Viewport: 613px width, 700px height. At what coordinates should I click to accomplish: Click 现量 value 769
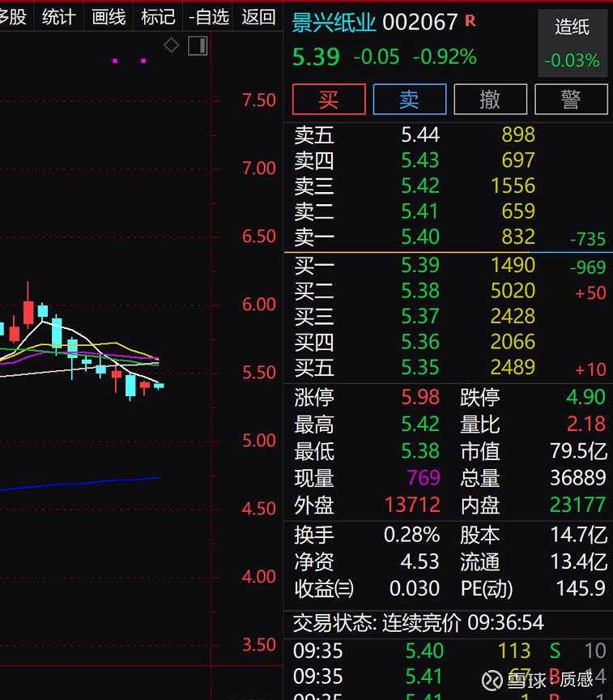pyautogui.click(x=424, y=478)
